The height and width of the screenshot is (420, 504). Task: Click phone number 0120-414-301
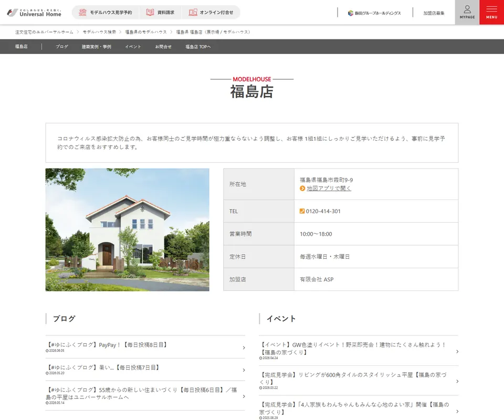pyautogui.click(x=323, y=211)
